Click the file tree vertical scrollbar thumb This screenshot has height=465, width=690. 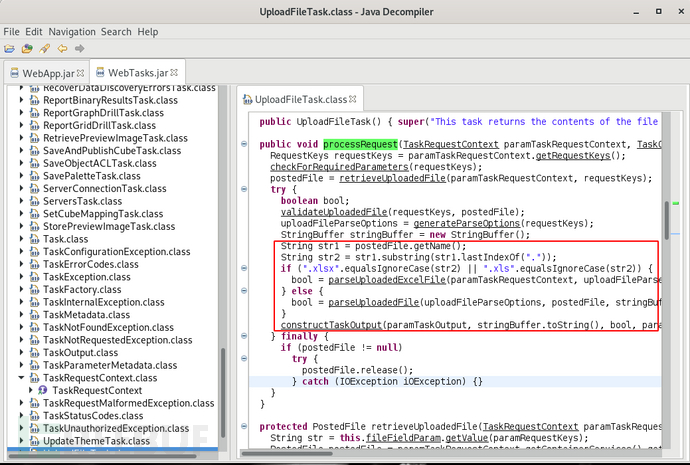coord(223,393)
